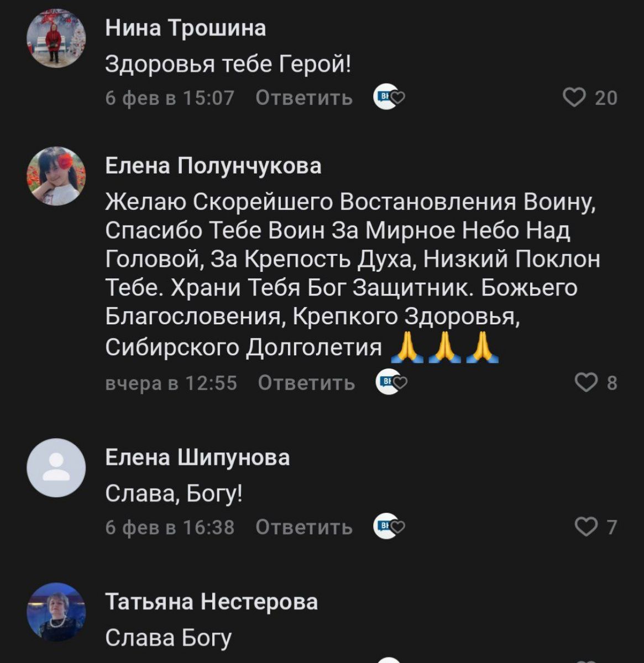Click reaction icon beside Нина Трошина's reply button
Image resolution: width=644 pixels, height=663 pixels.
[x=390, y=98]
